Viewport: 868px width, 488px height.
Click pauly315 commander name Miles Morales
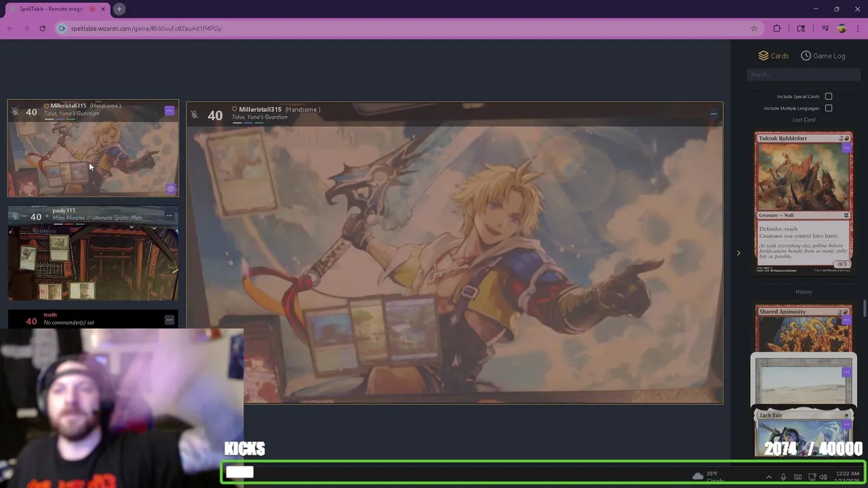click(97, 218)
